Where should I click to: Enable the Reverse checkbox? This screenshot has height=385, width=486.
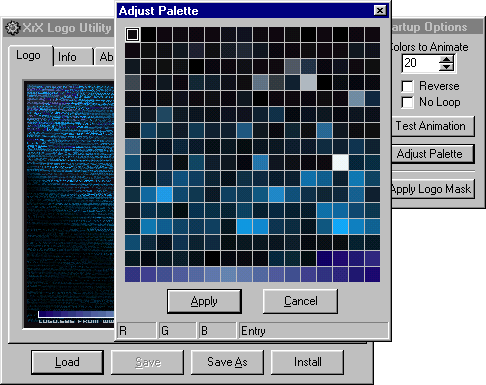tap(407, 86)
